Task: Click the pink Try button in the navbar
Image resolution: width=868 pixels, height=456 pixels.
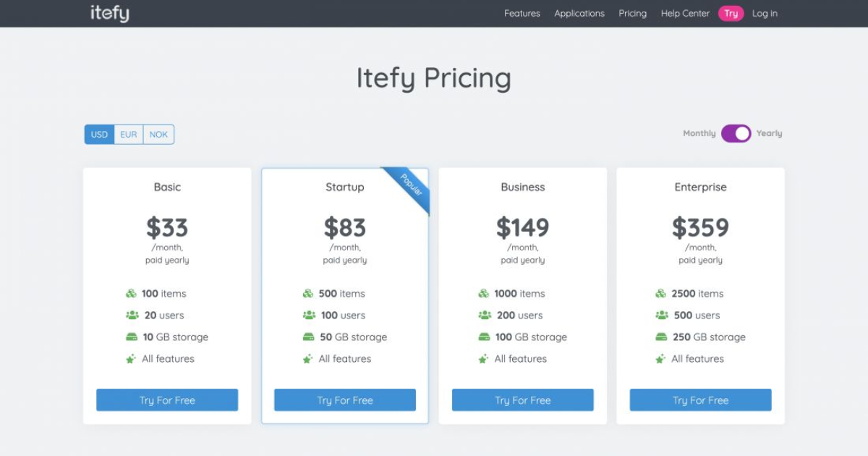Action: pos(731,13)
